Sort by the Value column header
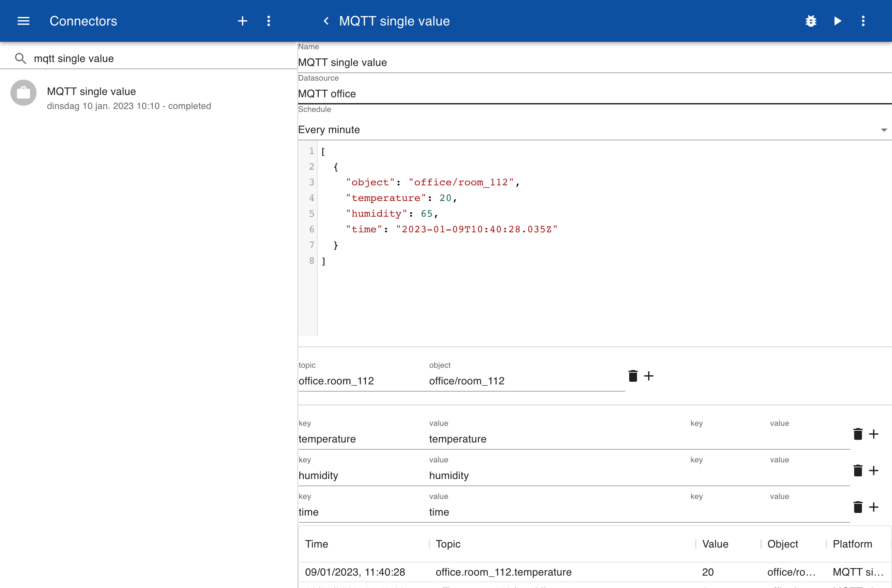Screen dimensions: 892x588 pos(715,544)
